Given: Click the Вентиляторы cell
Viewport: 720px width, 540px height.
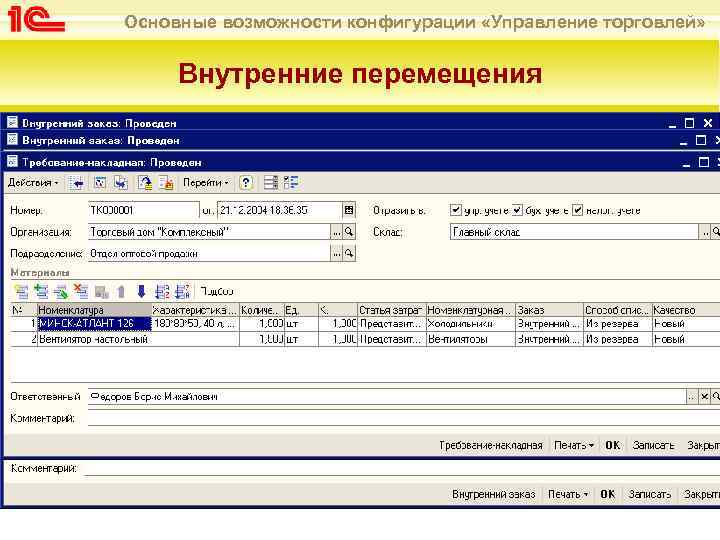Looking at the screenshot, I should point(471,339).
